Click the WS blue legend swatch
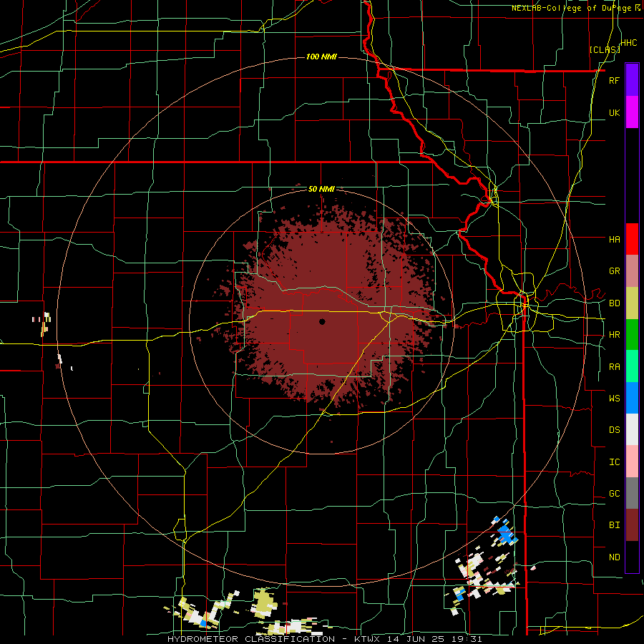Viewport: 644px width, 644px height. [632, 398]
